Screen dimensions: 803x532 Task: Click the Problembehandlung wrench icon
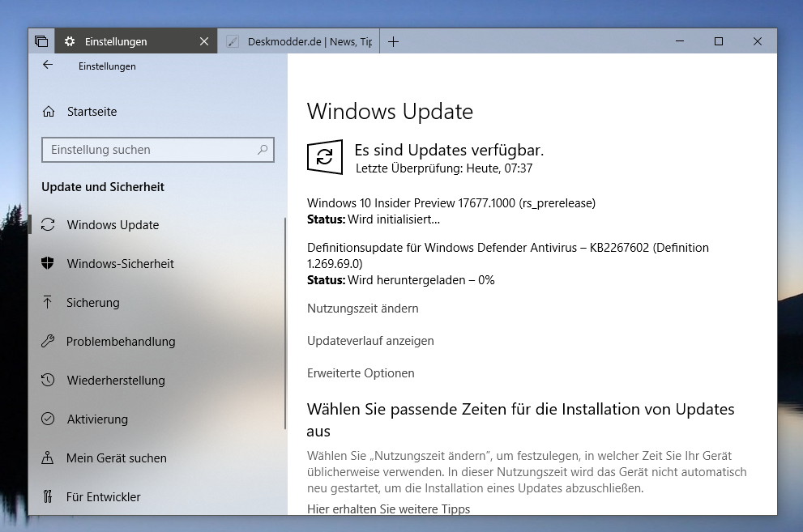tap(48, 342)
